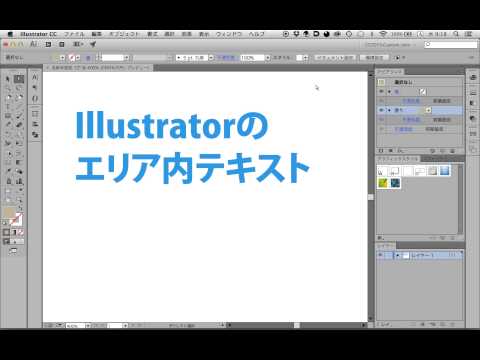The width and height of the screenshot is (480, 360).
Task: Set paint mode to None below swatches
Action: [x=21, y=232]
